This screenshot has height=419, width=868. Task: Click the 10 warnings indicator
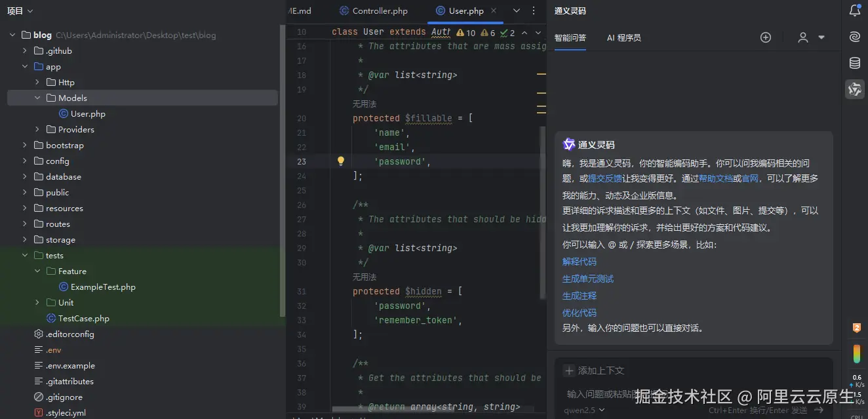click(x=465, y=33)
